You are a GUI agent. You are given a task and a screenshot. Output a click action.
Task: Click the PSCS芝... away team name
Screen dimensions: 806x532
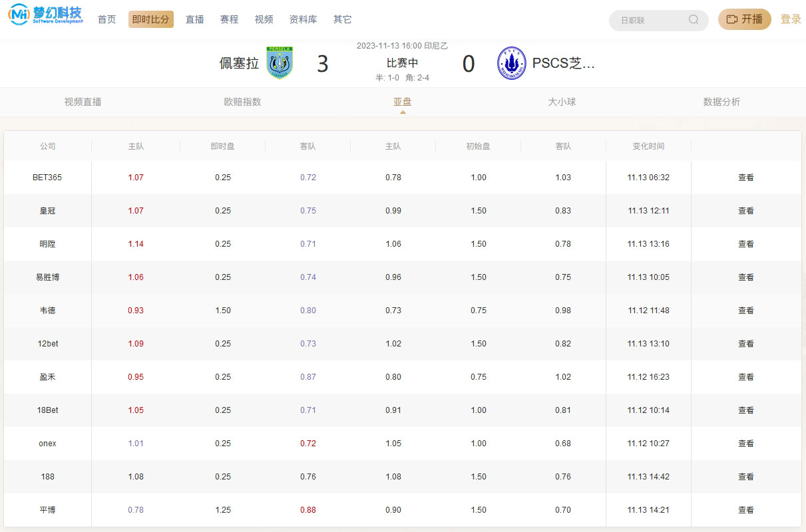[563, 63]
